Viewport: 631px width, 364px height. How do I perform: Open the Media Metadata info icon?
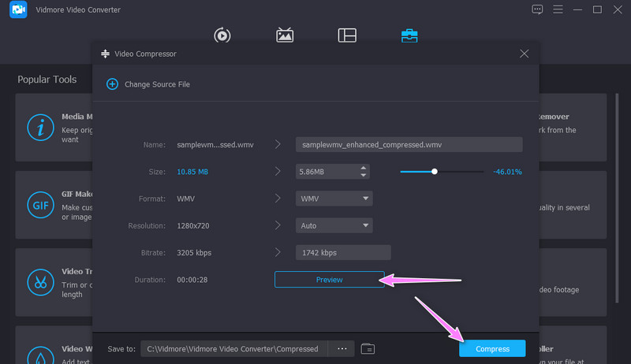coord(39,127)
